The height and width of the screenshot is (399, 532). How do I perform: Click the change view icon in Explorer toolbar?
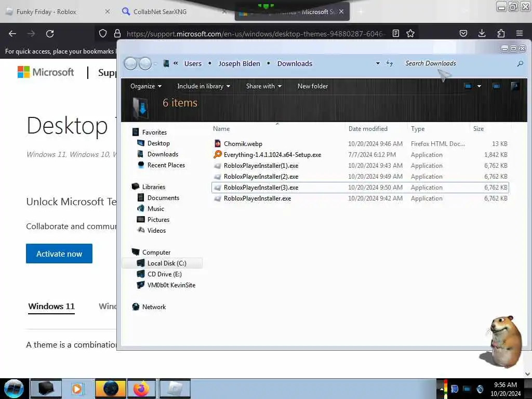(468, 86)
